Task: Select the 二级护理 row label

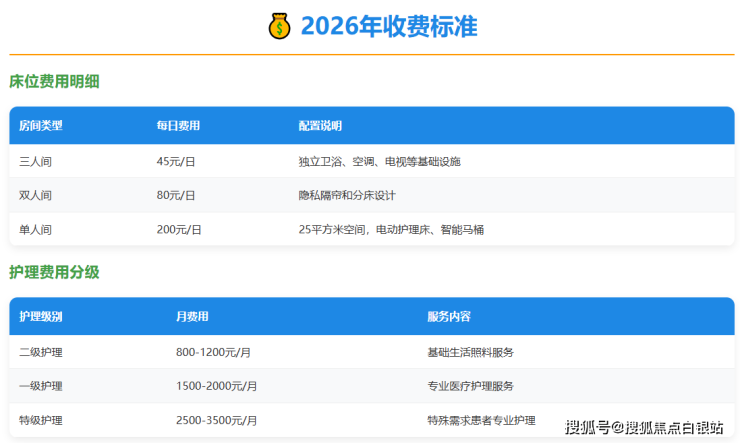Action: click(41, 352)
